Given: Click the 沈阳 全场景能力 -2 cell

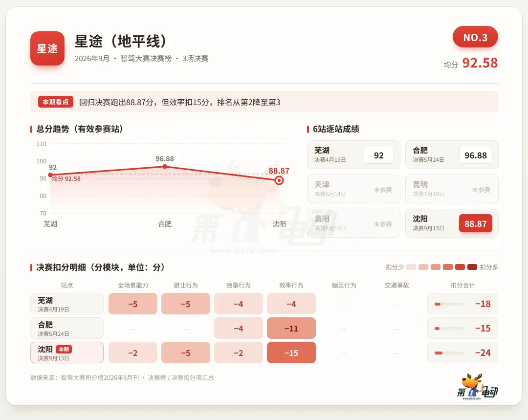Looking at the screenshot, I should pyautogui.click(x=133, y=353).
